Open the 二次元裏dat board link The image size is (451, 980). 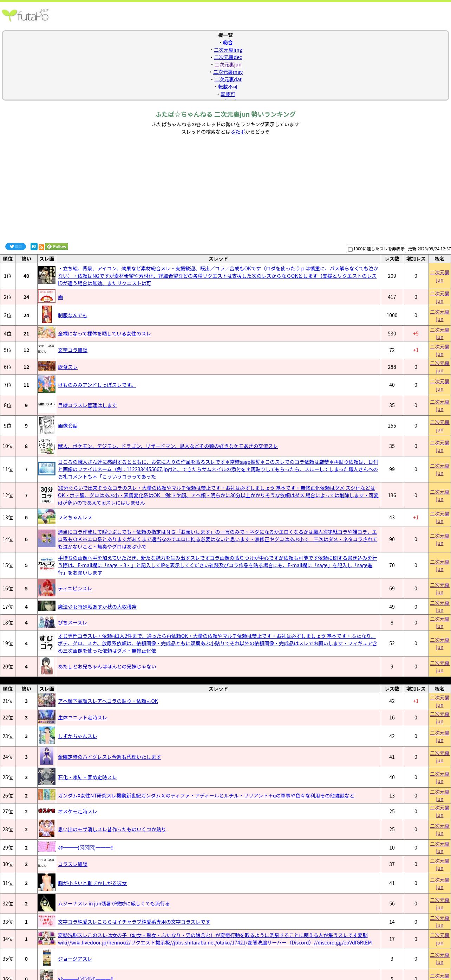(x=228, y=79)
